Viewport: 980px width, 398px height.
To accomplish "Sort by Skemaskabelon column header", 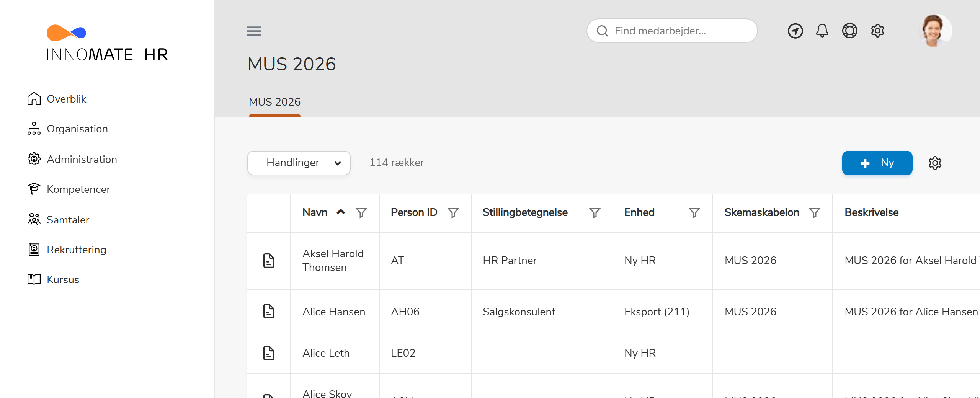I will click(762, 212).
